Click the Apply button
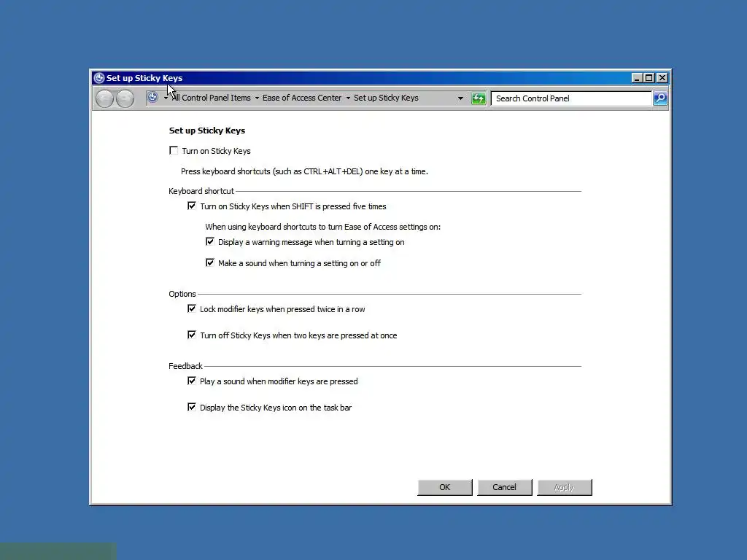The image size is (747, 560). point(564,487)
